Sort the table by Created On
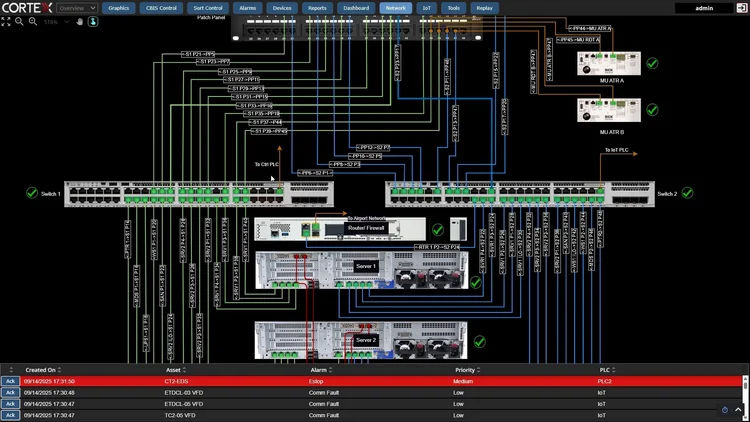Screen dimensions: 750x422 click(x=43, y=370)
